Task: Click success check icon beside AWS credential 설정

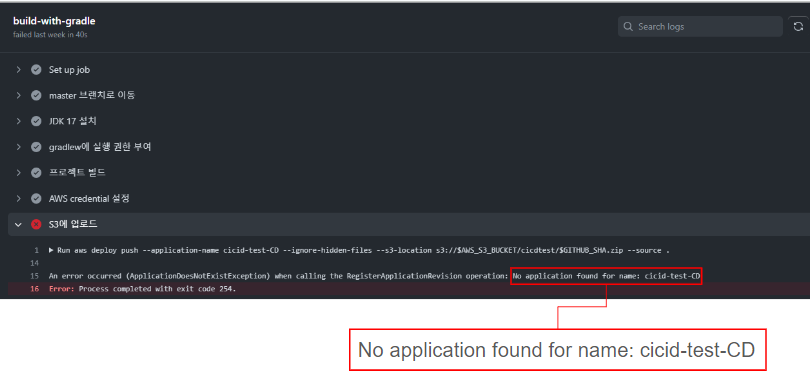Action: [x=36, y=198]
